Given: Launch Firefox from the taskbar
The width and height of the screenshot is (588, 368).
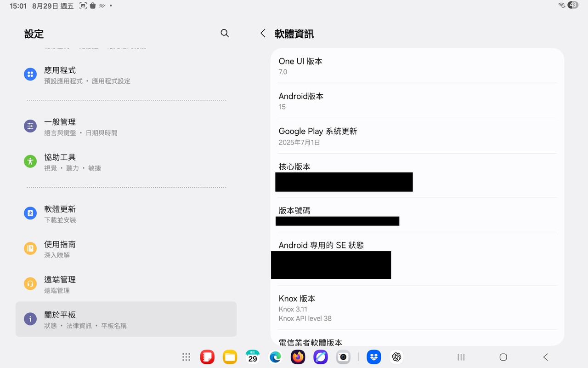Looking at the screenshot, I should (298, 357).
